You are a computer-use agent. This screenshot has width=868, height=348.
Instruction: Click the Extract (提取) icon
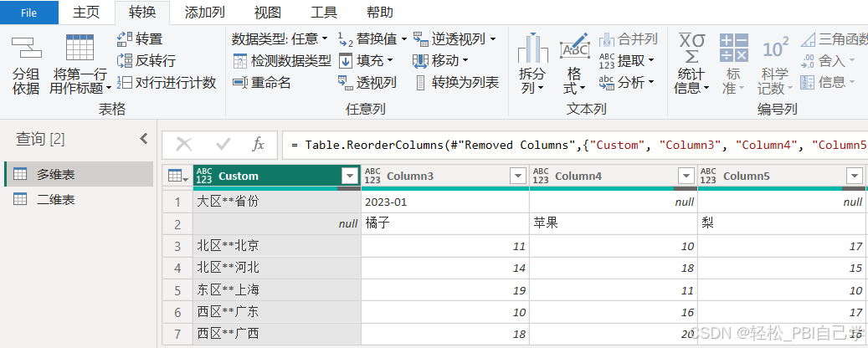[x=608, y=60]
